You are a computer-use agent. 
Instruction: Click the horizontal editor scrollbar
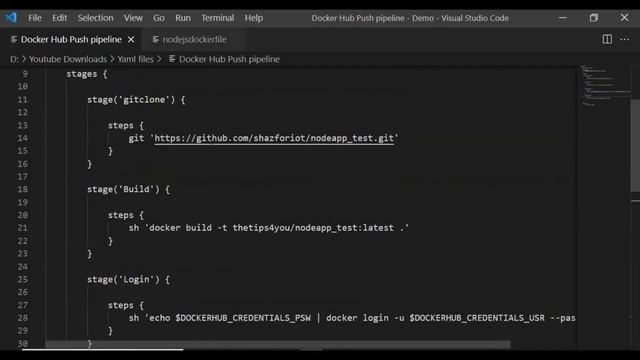tap(278, 345)
